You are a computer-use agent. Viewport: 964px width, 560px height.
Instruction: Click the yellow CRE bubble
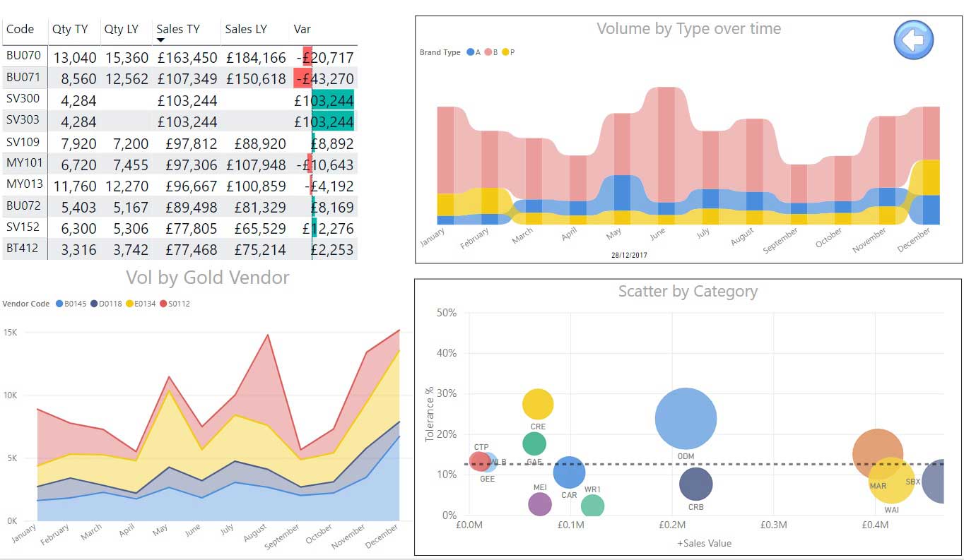(x=538, y=405)
